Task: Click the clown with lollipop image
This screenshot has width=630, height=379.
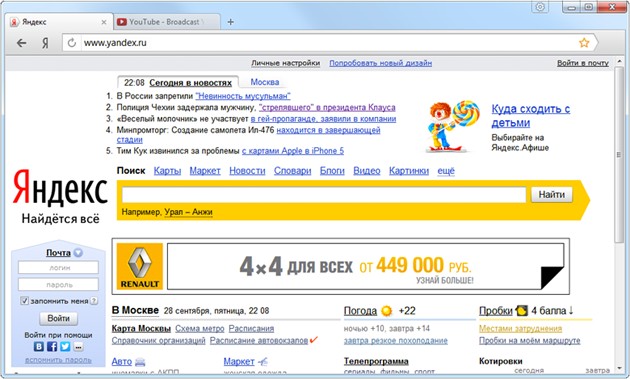Action: [x=453, y=126]
